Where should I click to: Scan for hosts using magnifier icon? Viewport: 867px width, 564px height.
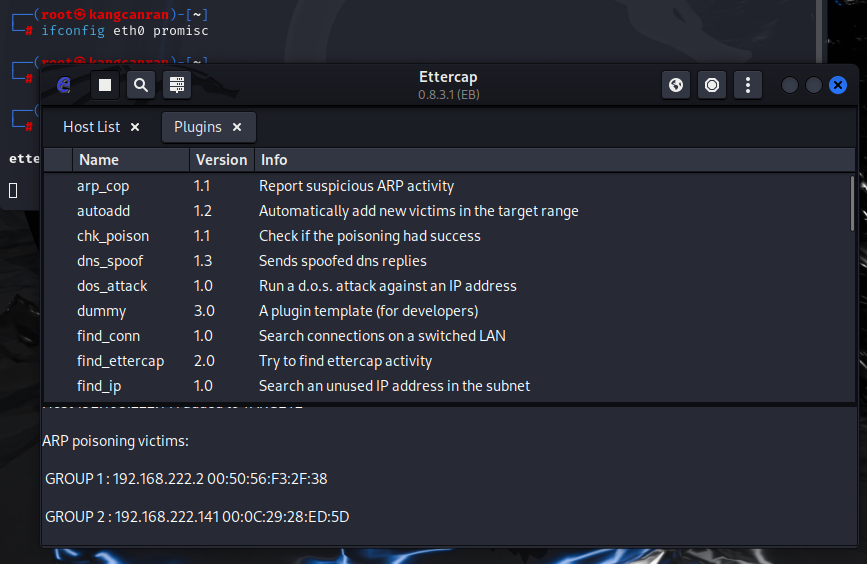tap(141, 85)
